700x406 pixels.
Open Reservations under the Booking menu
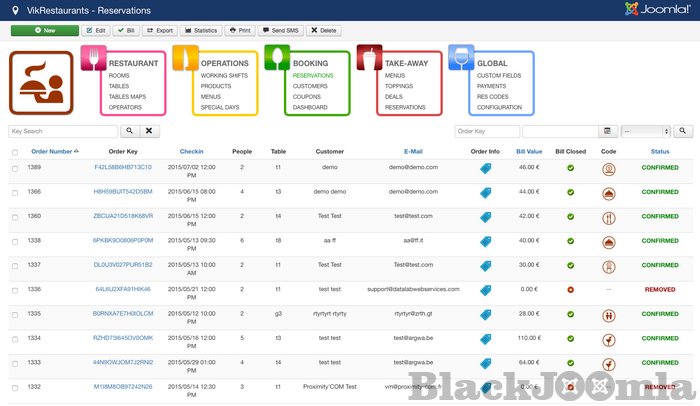click(x=314, y=75)
